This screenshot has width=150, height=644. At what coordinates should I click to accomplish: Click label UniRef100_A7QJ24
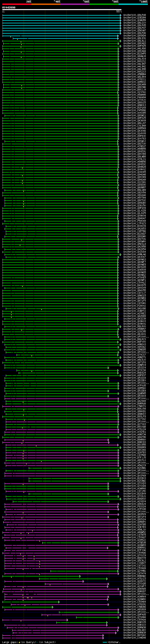135,429
